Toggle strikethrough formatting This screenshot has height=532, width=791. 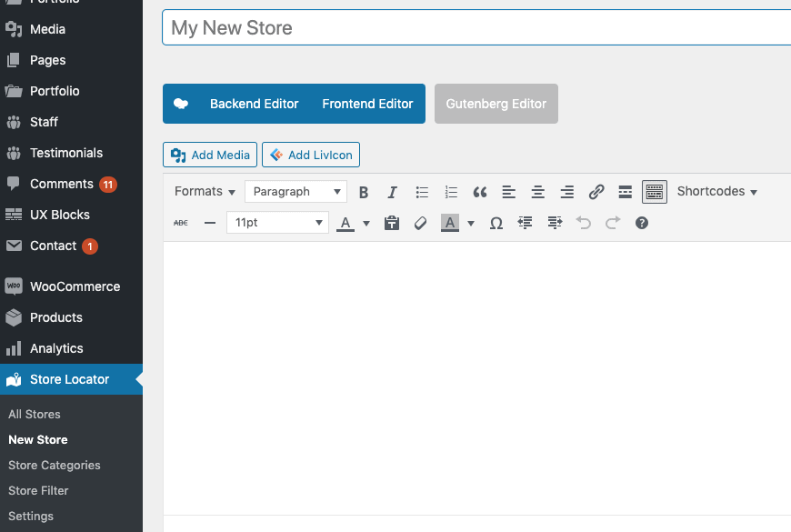181,223
